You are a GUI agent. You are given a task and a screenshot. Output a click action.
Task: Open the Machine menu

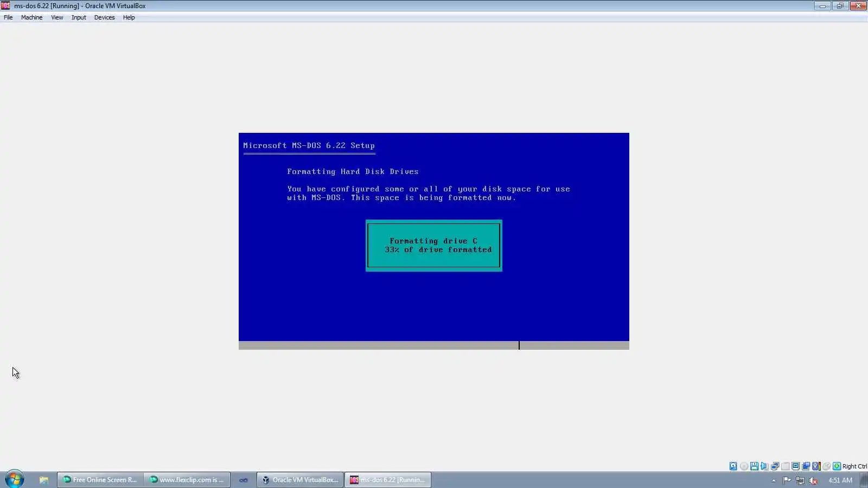31,17
